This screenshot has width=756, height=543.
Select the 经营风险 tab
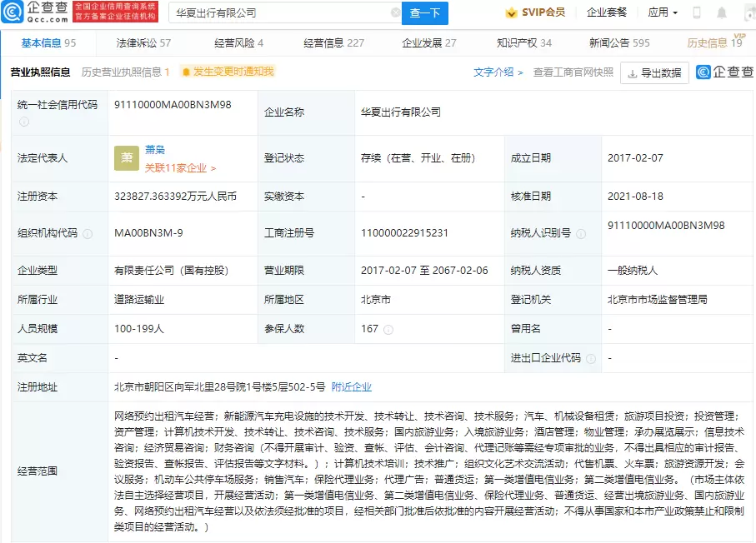click(238, 42)
